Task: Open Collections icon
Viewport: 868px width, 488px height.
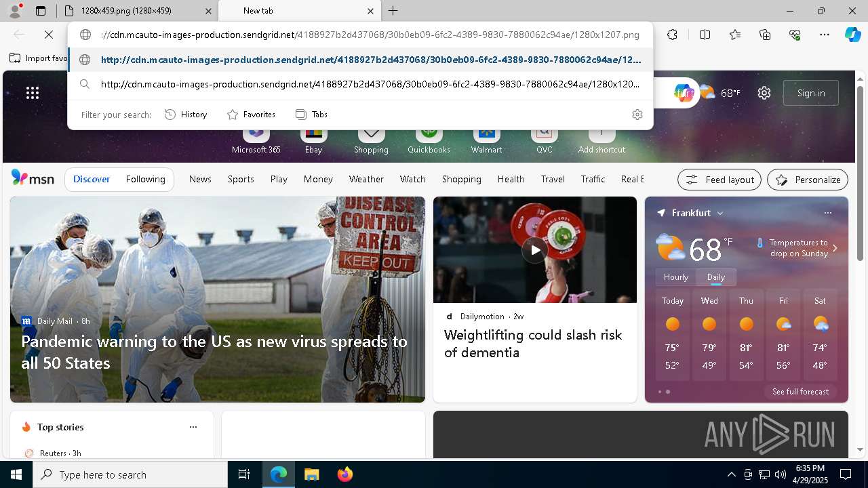Action: [765, 35]
